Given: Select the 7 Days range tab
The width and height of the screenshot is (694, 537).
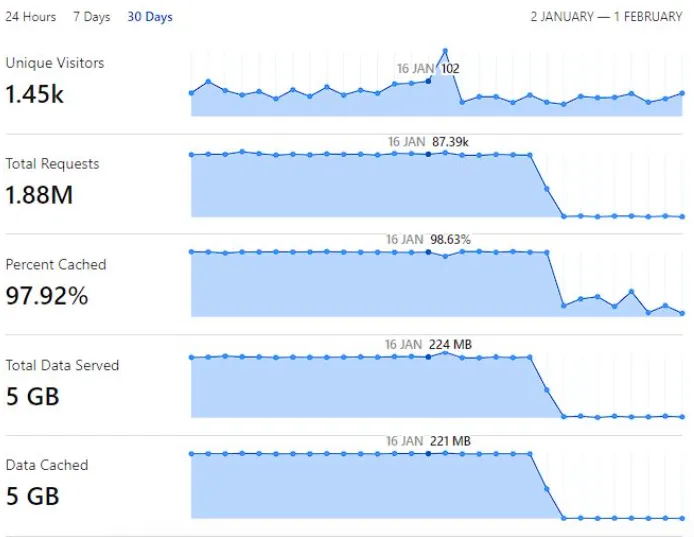Looking at the screenshot, I should click(x=92, y=17).
